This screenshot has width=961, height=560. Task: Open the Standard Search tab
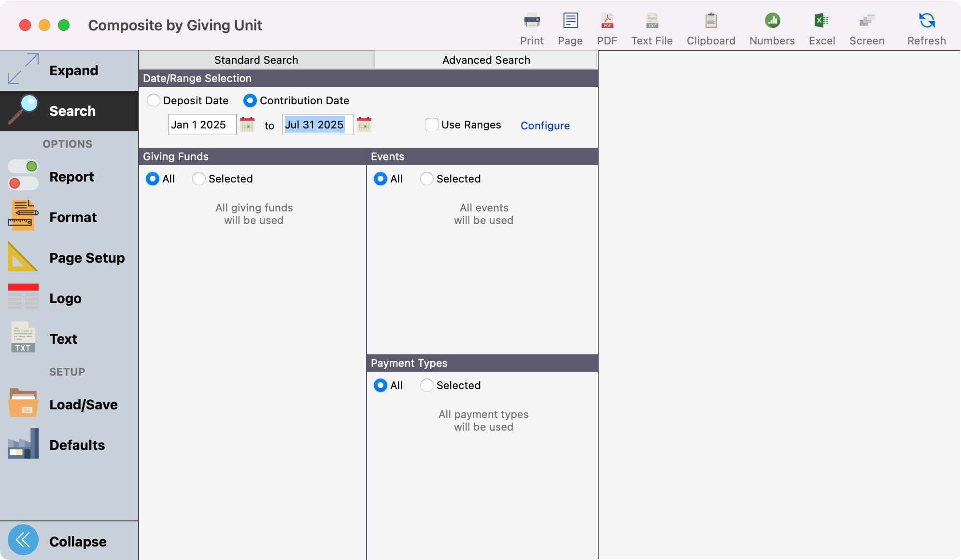pyautogui.click(x=255, y=60)
